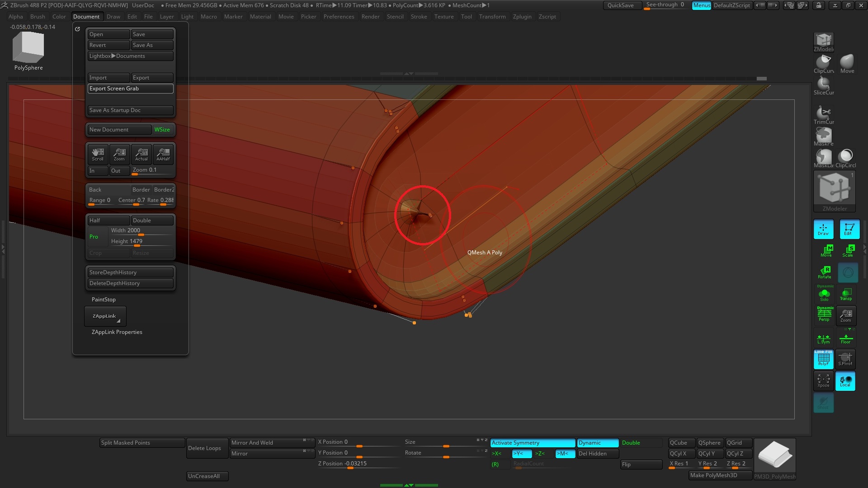Image resolution: width=868 pixels, height=488 pixels.
Task: Click the Menus toggle button
Action: coord(702,5)
